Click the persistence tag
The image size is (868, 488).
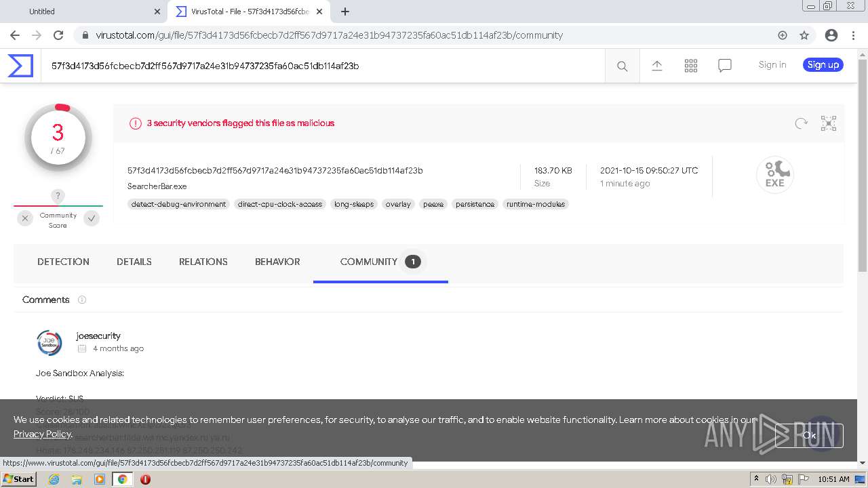tap(475, 204)
